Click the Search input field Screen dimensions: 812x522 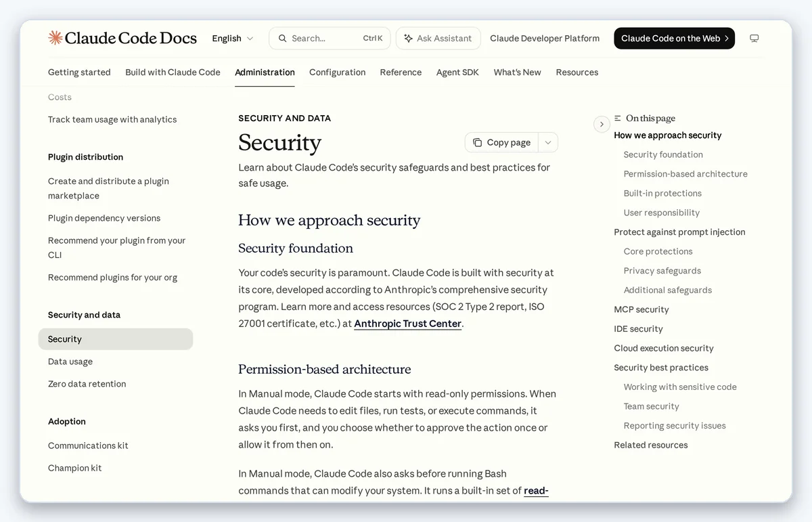pos(330,39)
